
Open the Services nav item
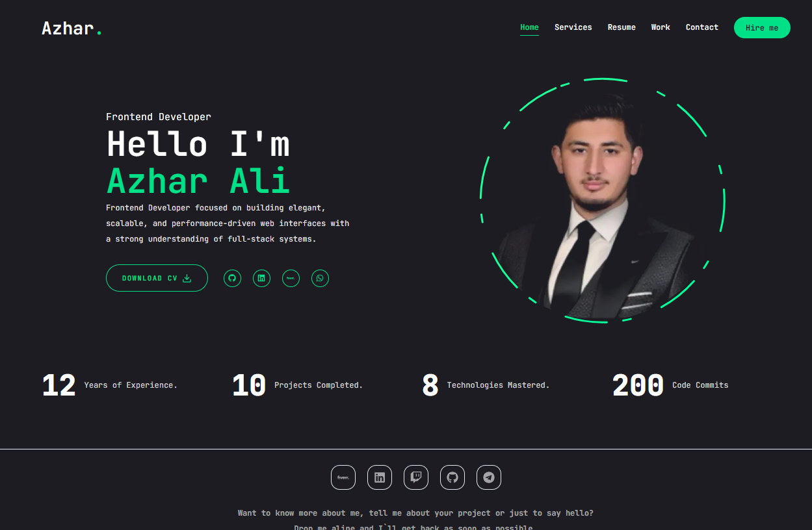pyautogui.click(x=573, y=27)
